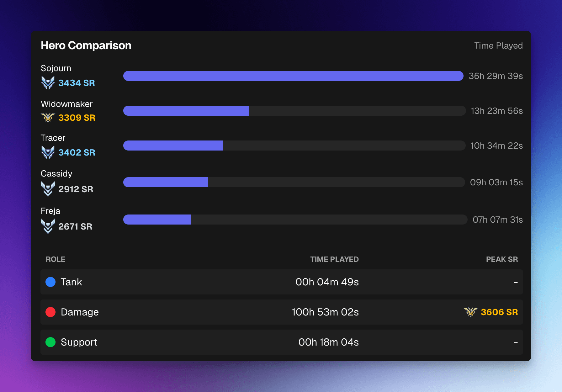
Task: Click the Damage peak SR rank emblem
Action: tap(470, 312)
